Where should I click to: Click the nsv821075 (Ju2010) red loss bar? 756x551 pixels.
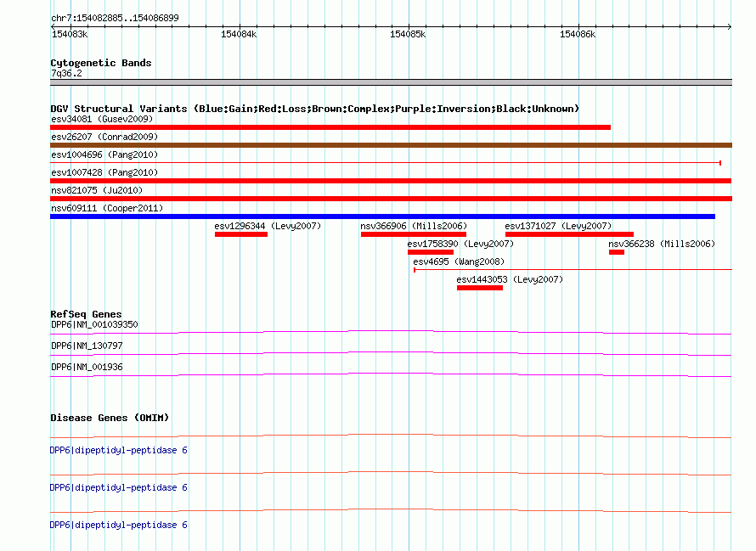pyautogui.click(x=391, y=199)
